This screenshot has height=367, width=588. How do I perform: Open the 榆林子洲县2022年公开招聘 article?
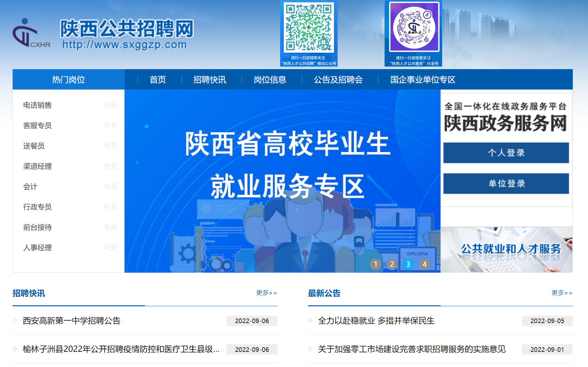[x=121, y=349]
